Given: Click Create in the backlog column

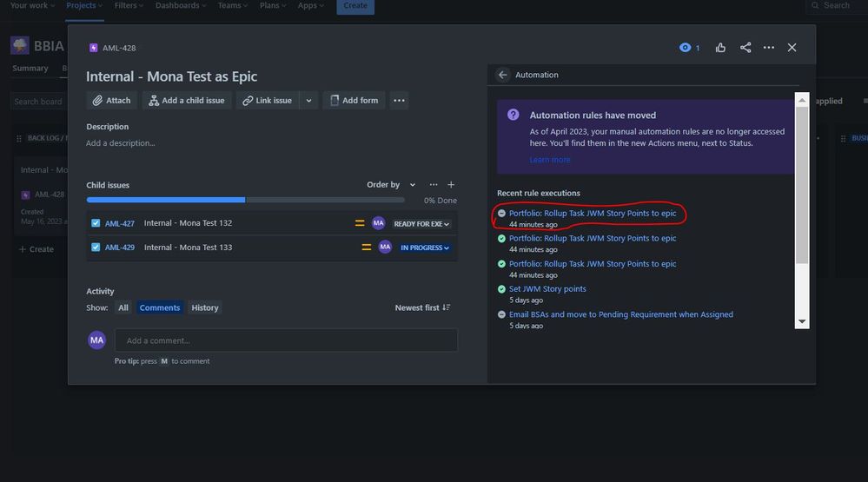Looking at the screenshot, I should pyautogui.click(x=36, y=249).
